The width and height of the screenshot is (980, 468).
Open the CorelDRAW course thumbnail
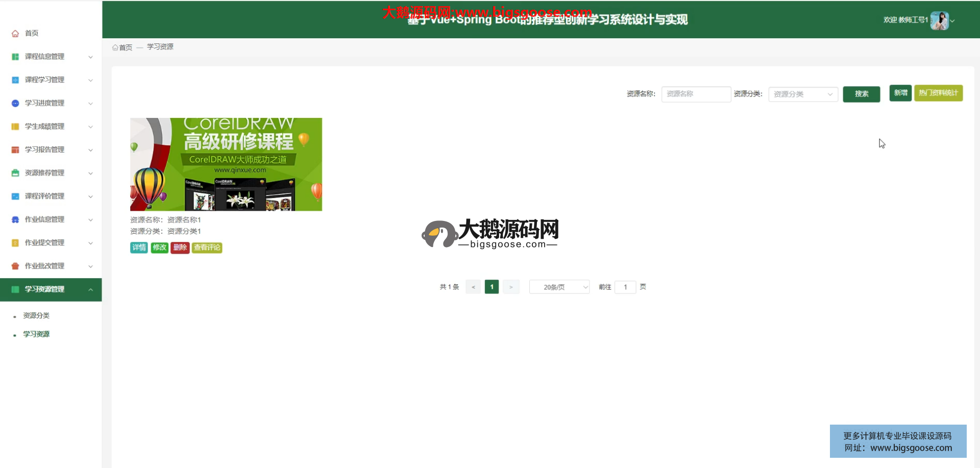(226, 164)
